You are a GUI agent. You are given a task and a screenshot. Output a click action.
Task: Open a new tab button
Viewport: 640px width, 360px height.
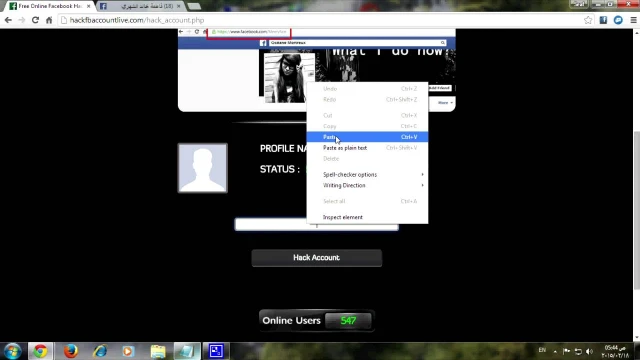(x=194, y=6)
